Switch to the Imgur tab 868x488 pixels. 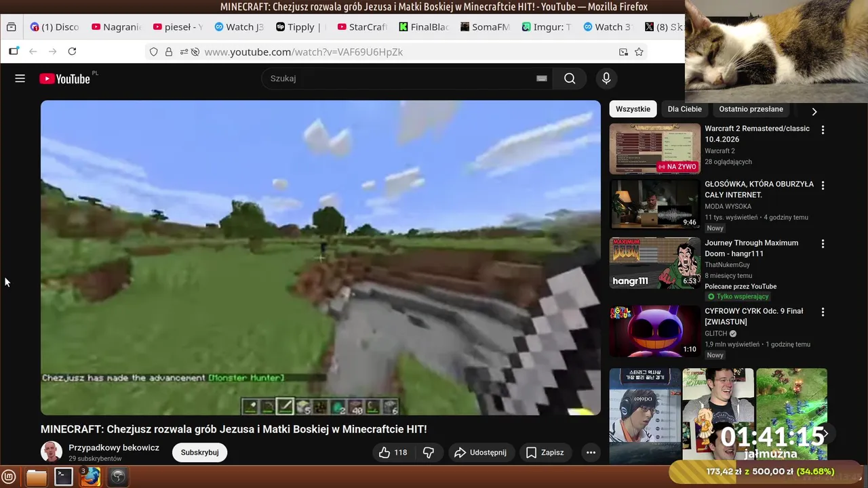tap(546, 27)
